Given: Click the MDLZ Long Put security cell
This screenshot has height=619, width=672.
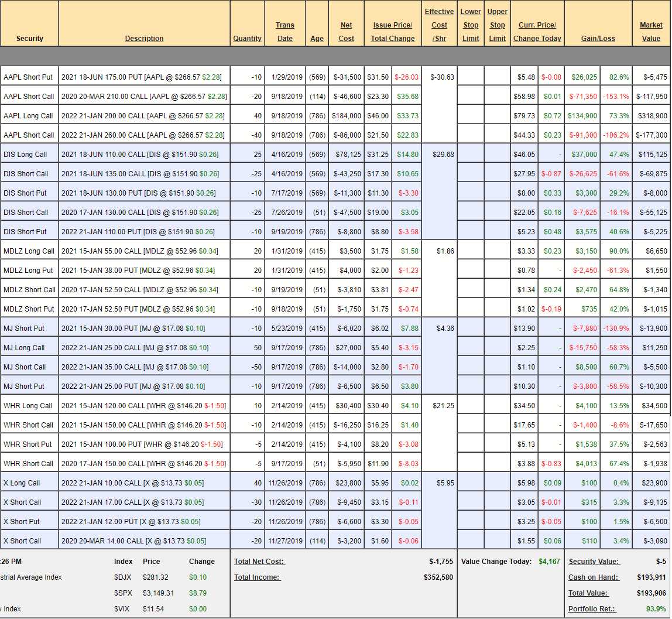Looking at the screenshot, I should coord(28,271).
